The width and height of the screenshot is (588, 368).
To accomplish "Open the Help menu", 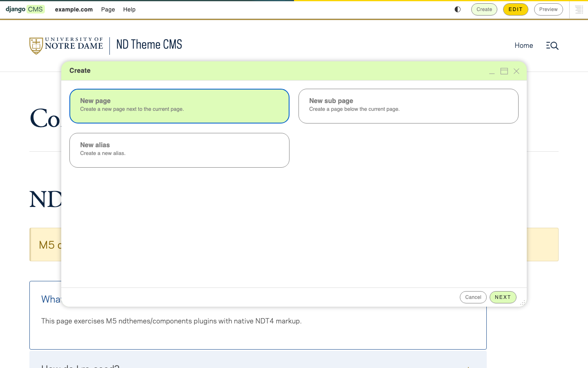I will pyautogui.click(x=129, y=9).
